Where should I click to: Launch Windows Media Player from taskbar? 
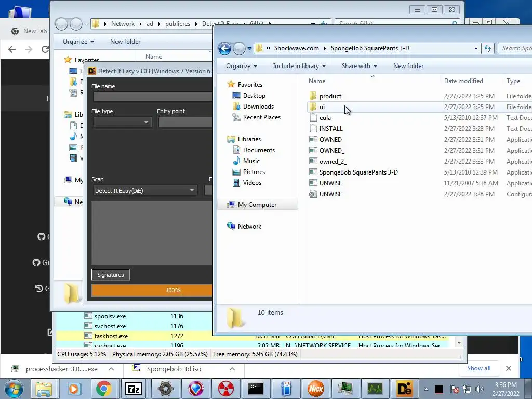click(74, 389)
